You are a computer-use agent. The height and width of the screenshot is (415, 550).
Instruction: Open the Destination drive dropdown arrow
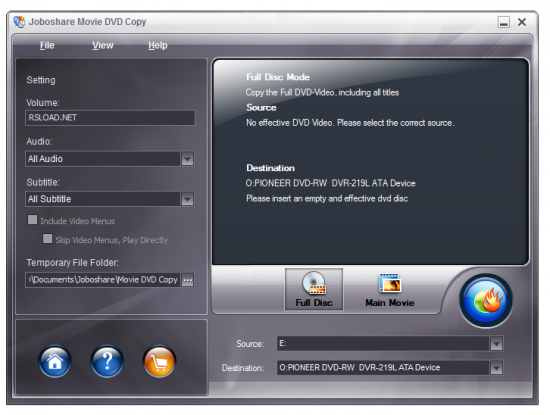coord(496,368)
